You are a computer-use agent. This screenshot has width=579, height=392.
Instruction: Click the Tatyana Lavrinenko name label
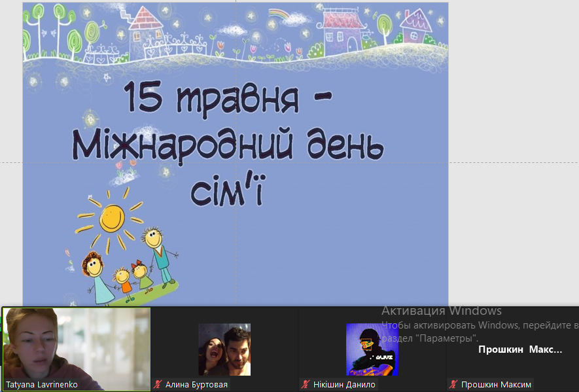click(x=42, y=385)
